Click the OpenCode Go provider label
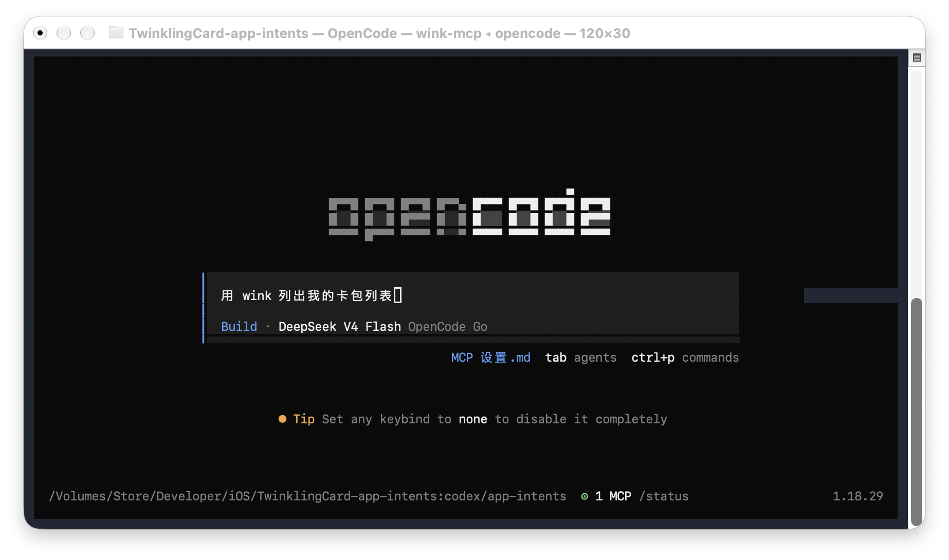Screen dimensions: 949x560 click(x=448, y=327)
